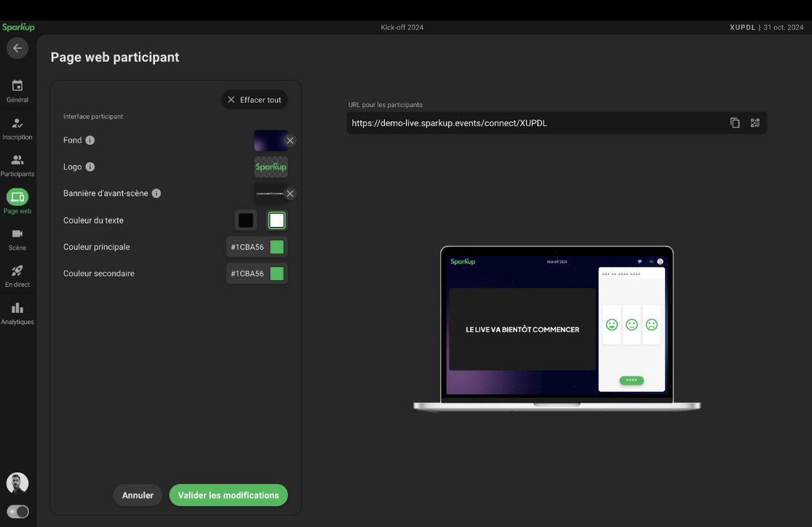
Task: Select black text color option
Action: click(x=246, y=221)
